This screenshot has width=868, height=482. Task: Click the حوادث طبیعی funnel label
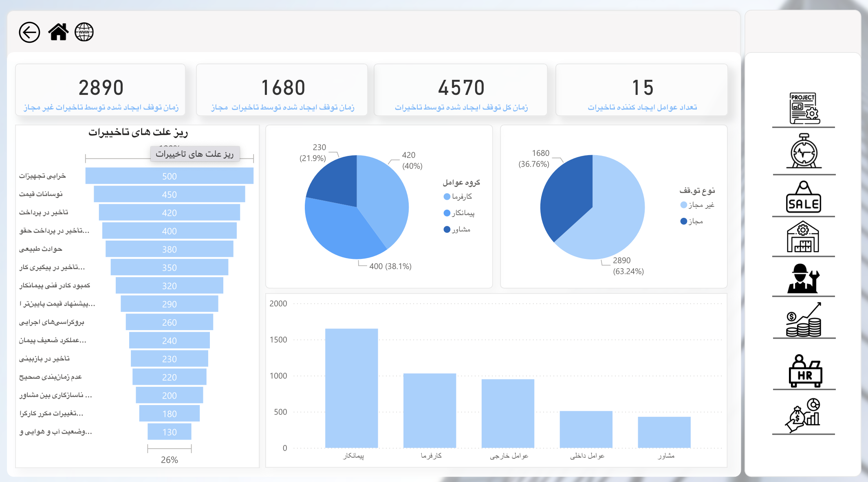tap(40, 249)
